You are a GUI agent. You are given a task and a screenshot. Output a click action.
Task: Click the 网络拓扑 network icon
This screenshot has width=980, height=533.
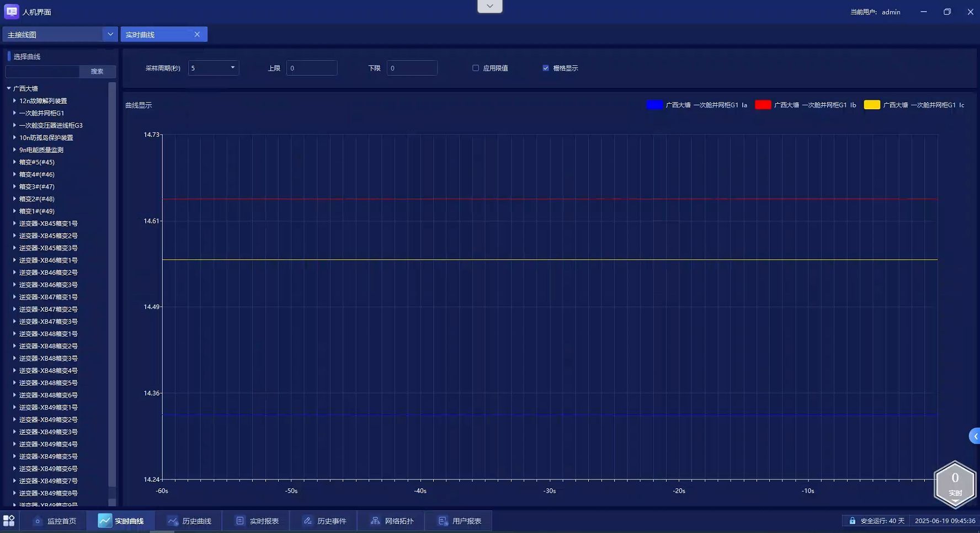[375, 521]
